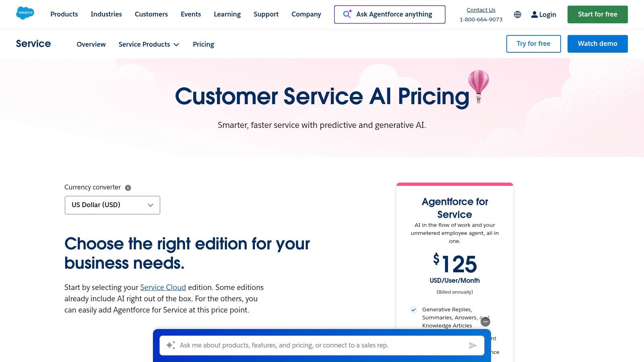Image resolution: width=644 pixels, height=362 pixels.
Task: Click the Watch demo button
Action: click(x=597, y=44)
